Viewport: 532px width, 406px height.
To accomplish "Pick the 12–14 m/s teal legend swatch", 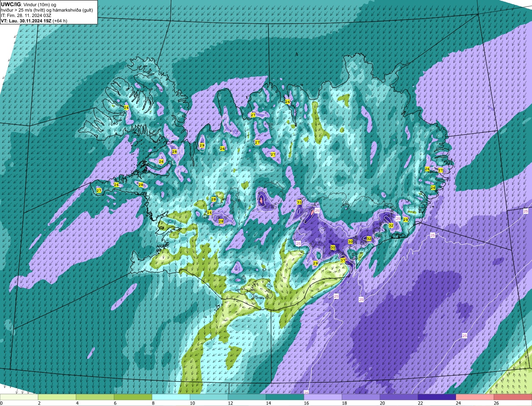I will (247, 397).
